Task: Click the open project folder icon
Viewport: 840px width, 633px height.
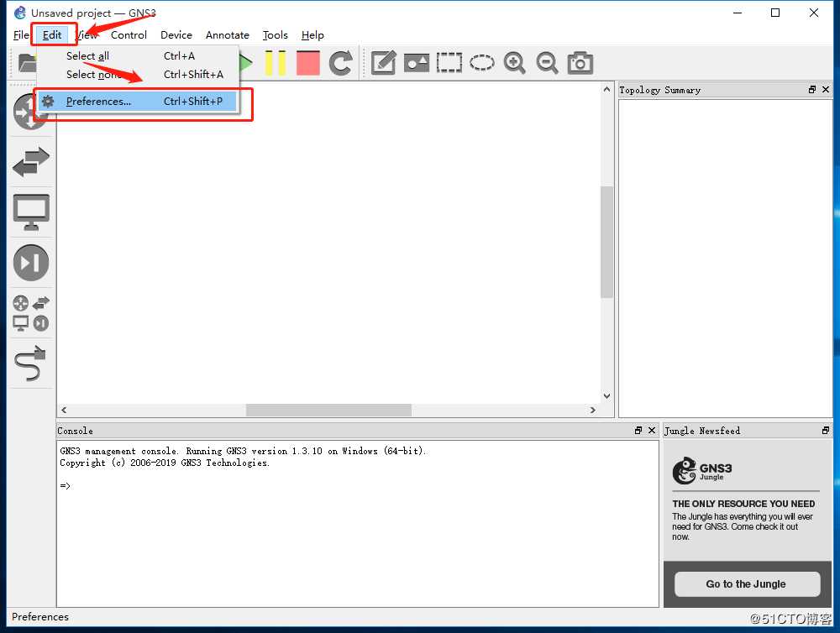Action: (x=27, y=63)
